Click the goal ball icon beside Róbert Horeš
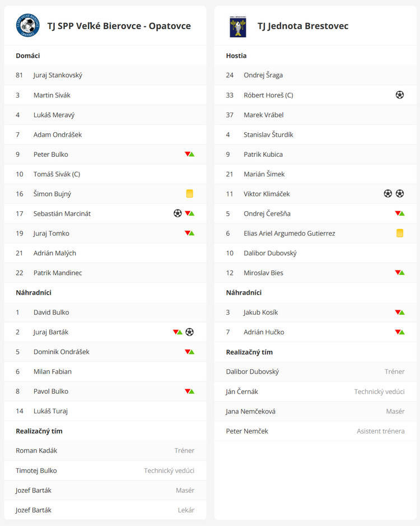This screenshot has height=526, width=420. (x=399, y=95)
